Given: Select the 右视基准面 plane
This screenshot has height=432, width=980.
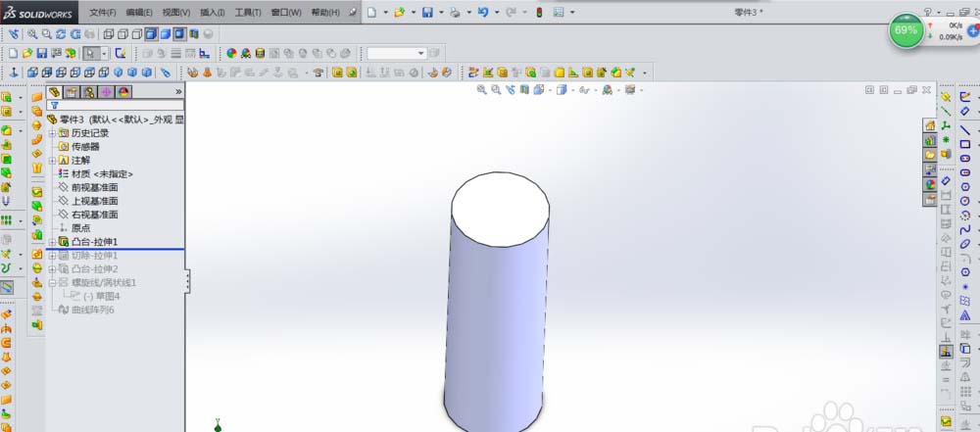Looking at the screenshot, I should tap(87, 215).
